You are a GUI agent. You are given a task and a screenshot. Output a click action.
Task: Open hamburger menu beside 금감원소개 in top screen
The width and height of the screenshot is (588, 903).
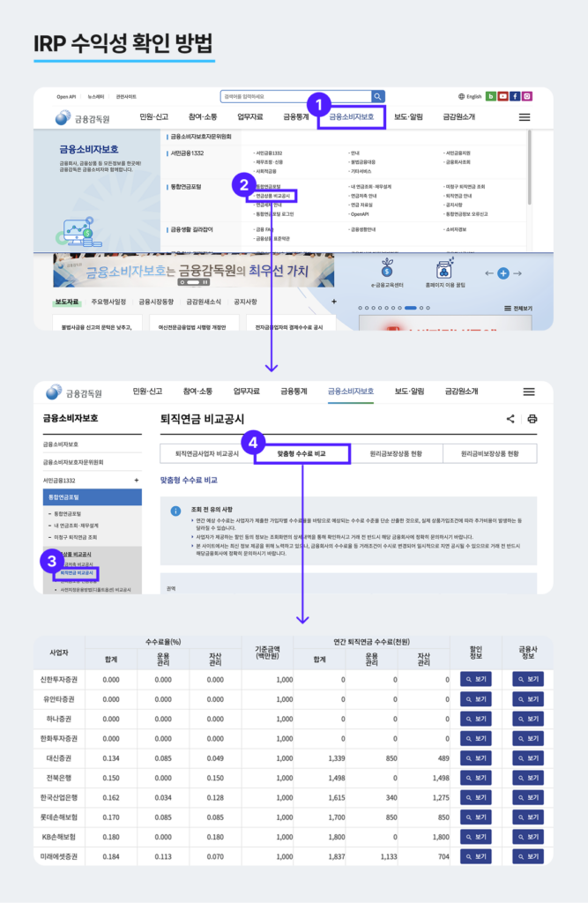[x=524, y=117]
